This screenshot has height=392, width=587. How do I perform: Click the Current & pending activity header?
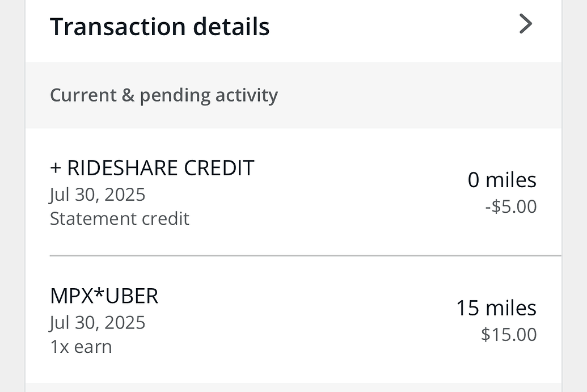[x=164, y=95]
